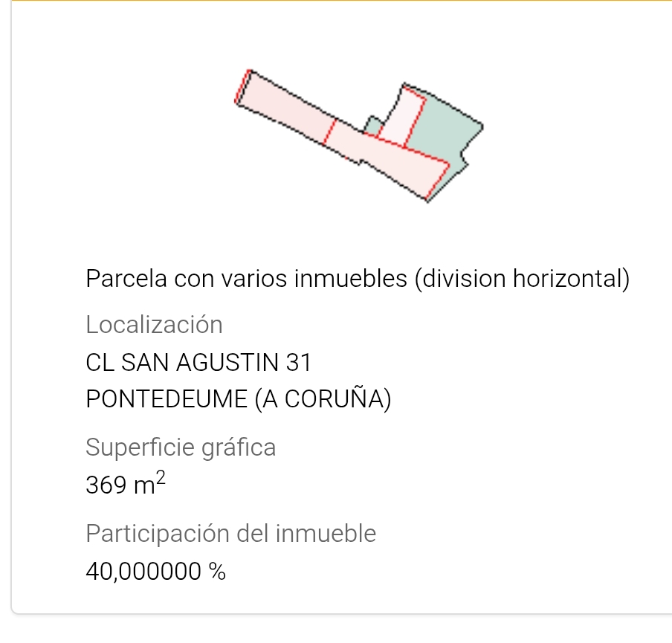
Task: Click the 'Participación del inmueble' label
Action: click(231, 533)
